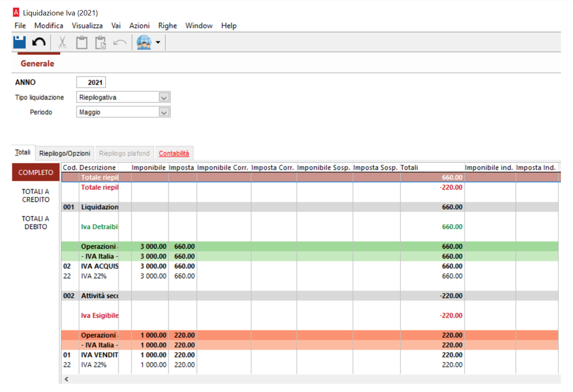Click the black undo arrow icon
Screen dimensions: 573x392
[x=39, y=42]
